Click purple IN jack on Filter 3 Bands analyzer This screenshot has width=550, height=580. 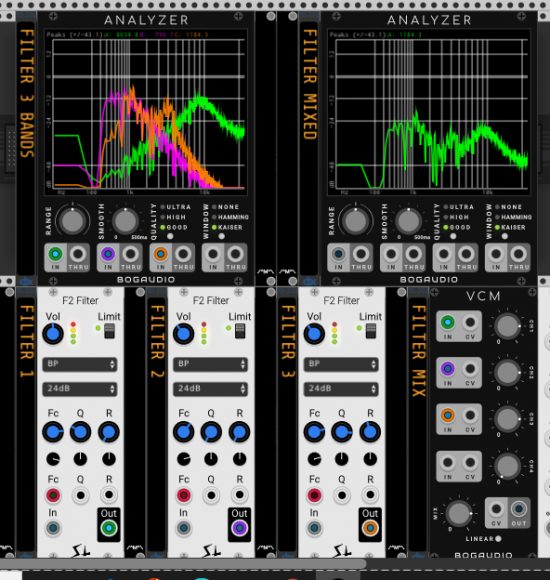[x=108, y=254]
